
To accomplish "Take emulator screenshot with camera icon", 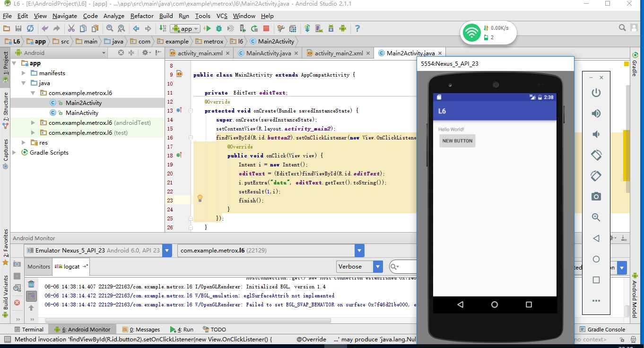I will pos(596,196).
